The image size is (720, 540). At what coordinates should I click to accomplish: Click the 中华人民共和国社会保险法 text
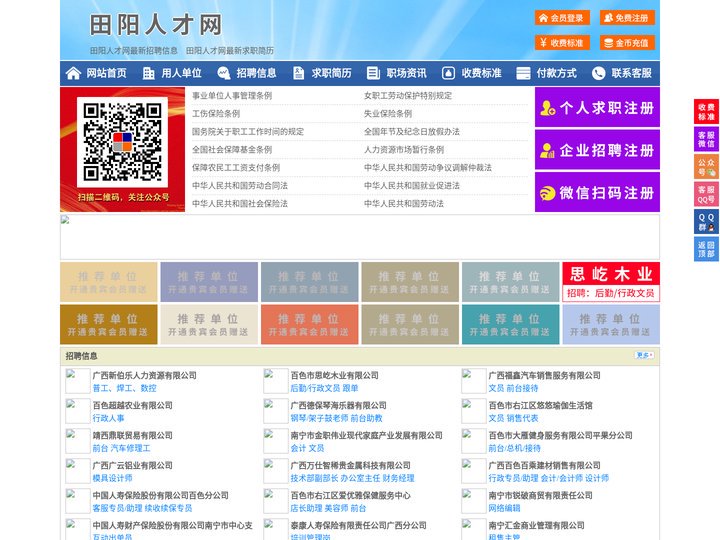click(240, 203)
